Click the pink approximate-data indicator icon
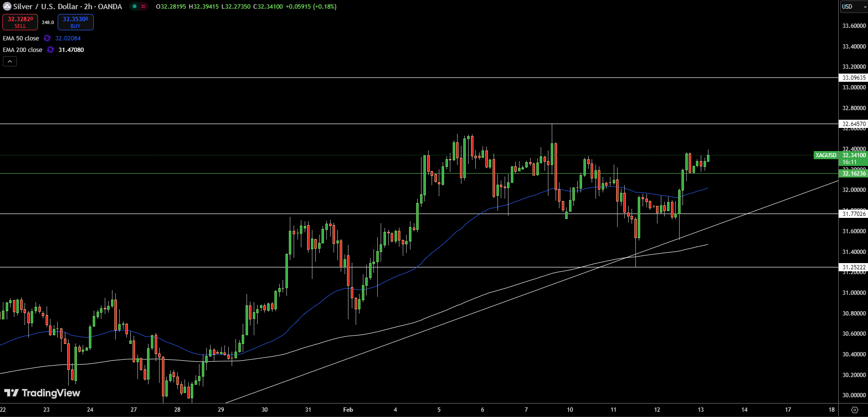The image size is (868, 417). [143, 6]
